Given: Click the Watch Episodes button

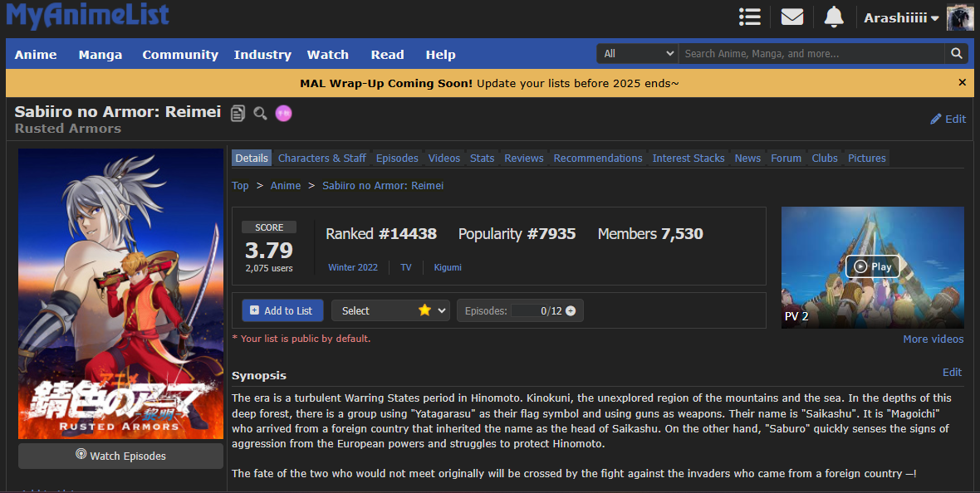Looking at the screenshot, I should (120, 456).
